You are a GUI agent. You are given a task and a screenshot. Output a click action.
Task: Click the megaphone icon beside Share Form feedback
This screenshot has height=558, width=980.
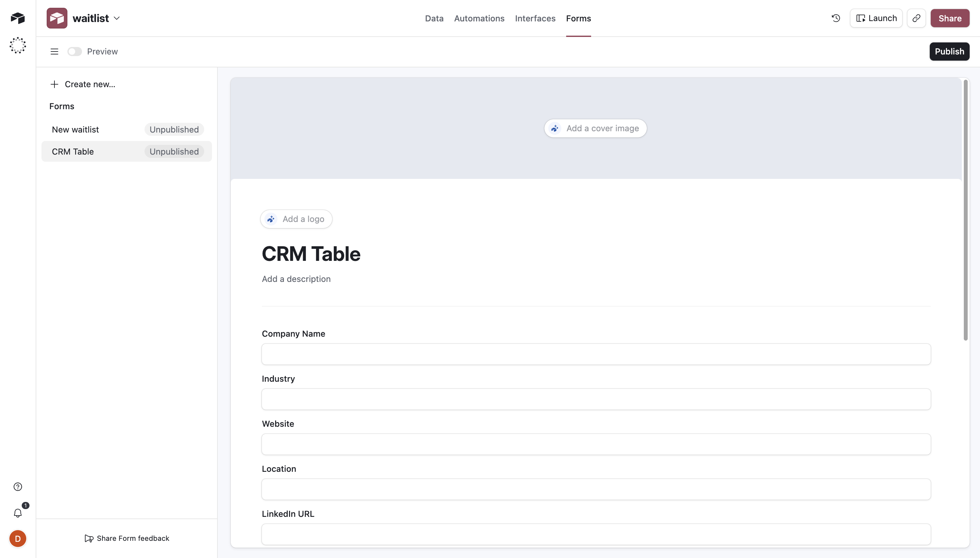click(x=88, y=538)
